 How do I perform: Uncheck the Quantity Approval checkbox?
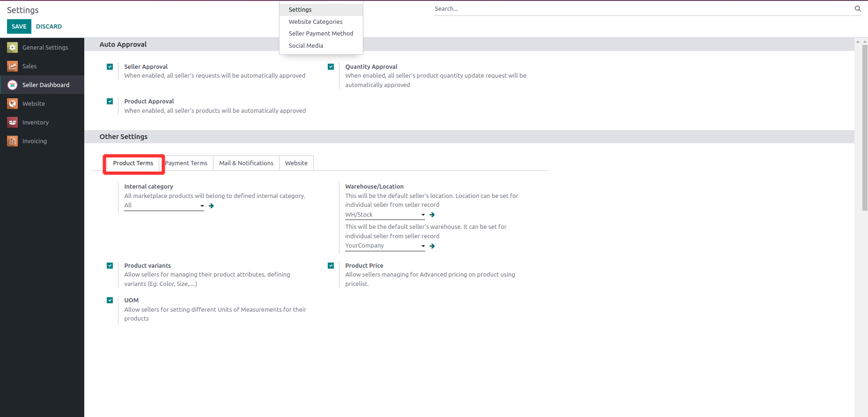click(x=331, y=67)
